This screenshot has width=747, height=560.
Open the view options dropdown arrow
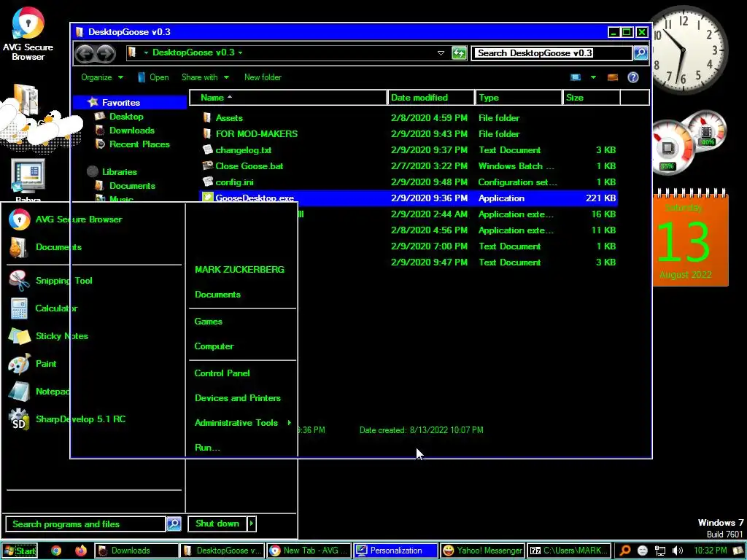pyautogui.click(x=593, y=77)
